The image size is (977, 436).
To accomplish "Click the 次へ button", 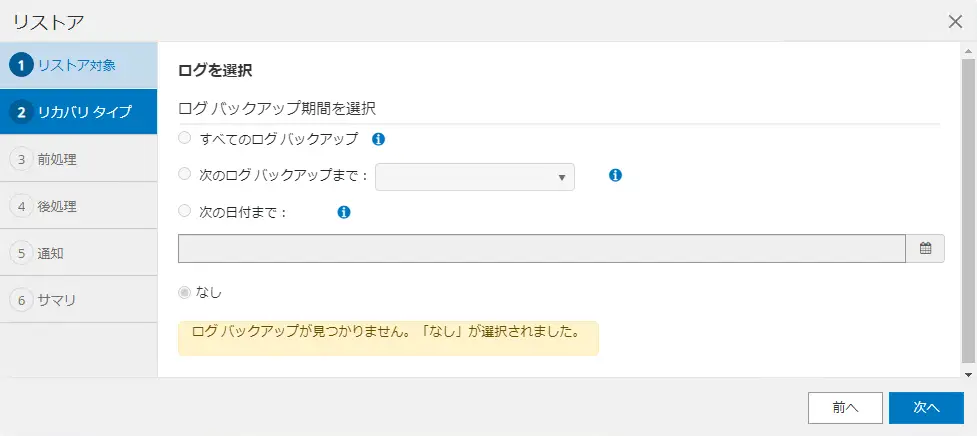I will (926, 407).
